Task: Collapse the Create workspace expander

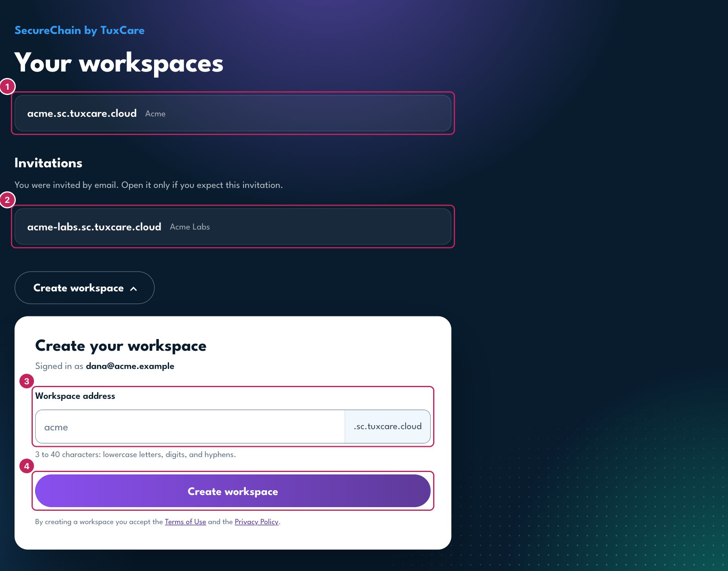Action: tap(85, 288)
